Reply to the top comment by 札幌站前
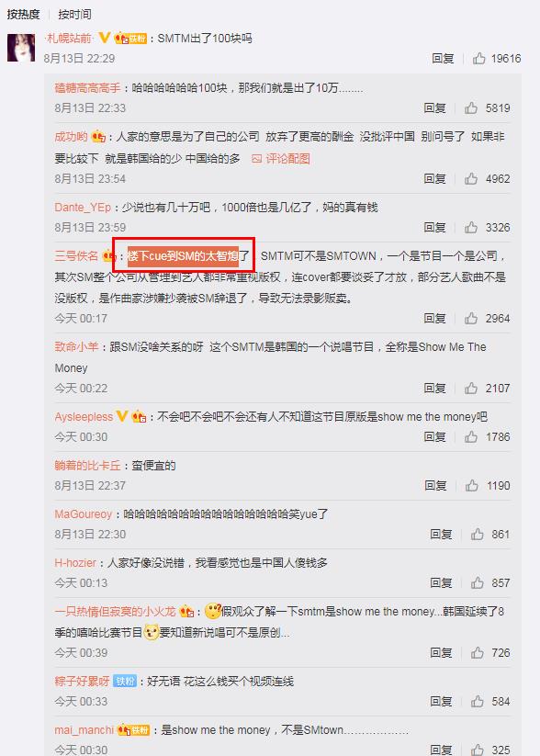 click(443, 59)
